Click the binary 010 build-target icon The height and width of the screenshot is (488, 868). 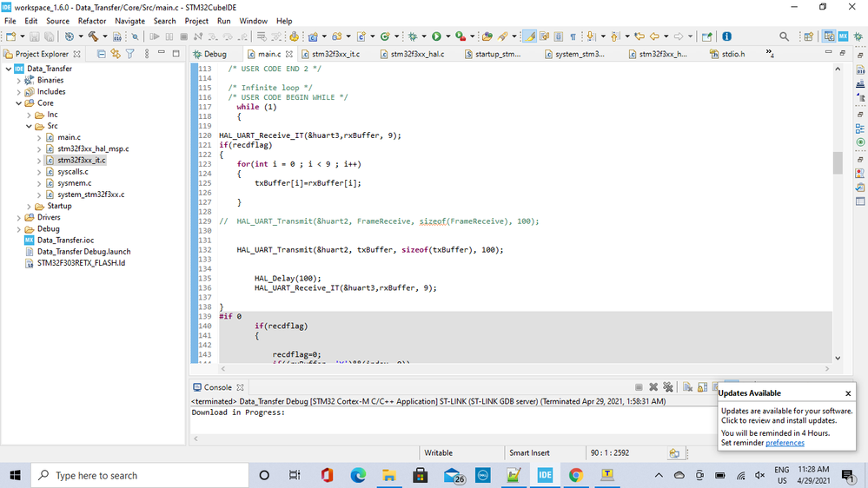116,36
